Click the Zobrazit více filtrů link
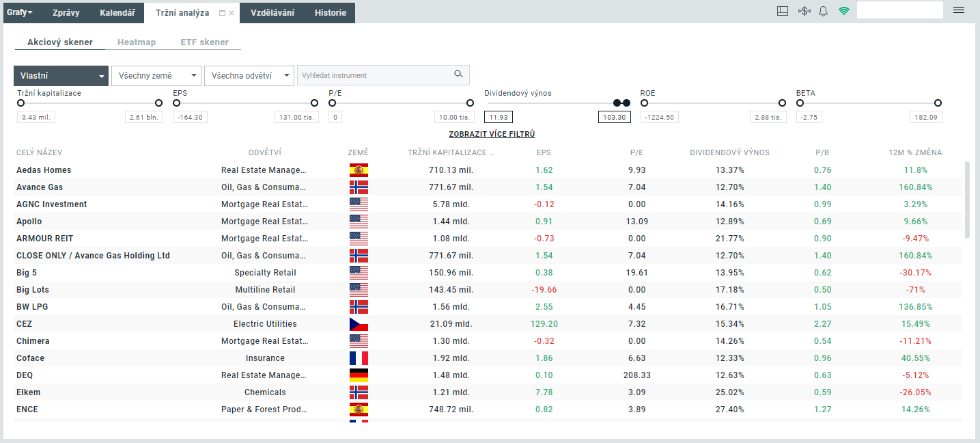The width and height of the screenshot is (980, 443). pyautogui.click(x=492, y=135)
